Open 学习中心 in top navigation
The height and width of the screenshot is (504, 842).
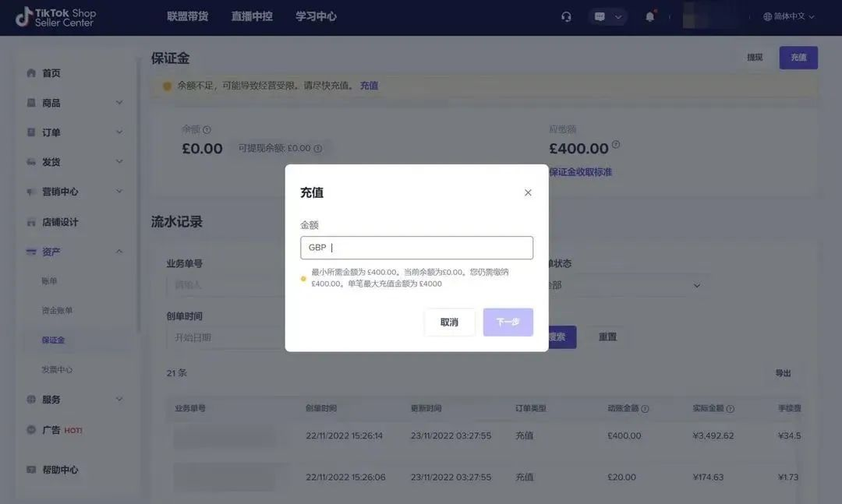316,16
